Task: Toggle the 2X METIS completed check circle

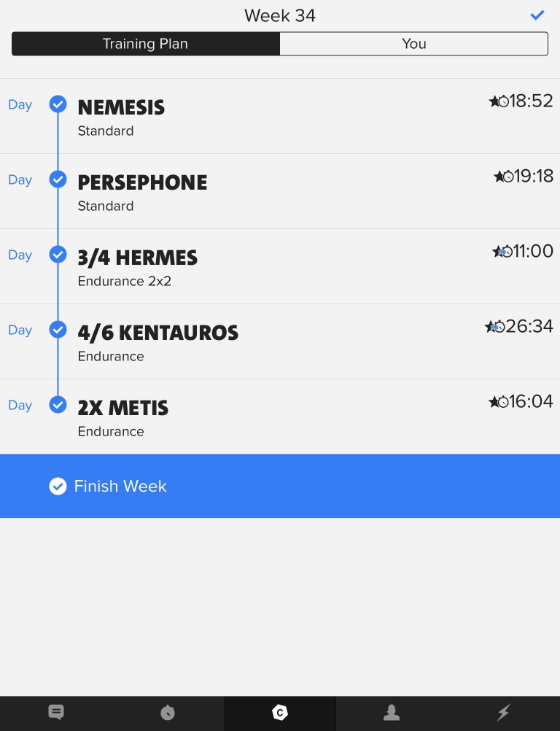Action: point(58,405)
